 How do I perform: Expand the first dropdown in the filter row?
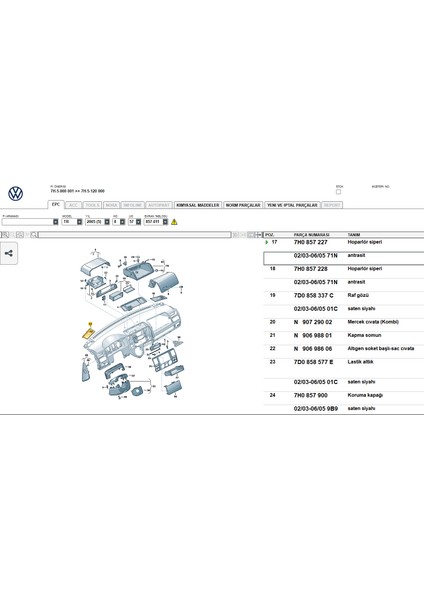(x=55, y=222)
